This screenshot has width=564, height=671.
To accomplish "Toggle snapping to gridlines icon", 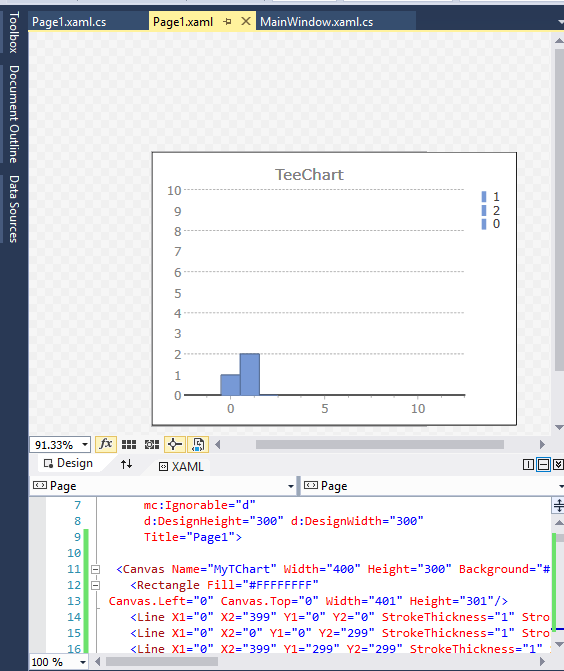I will [151, 445].
